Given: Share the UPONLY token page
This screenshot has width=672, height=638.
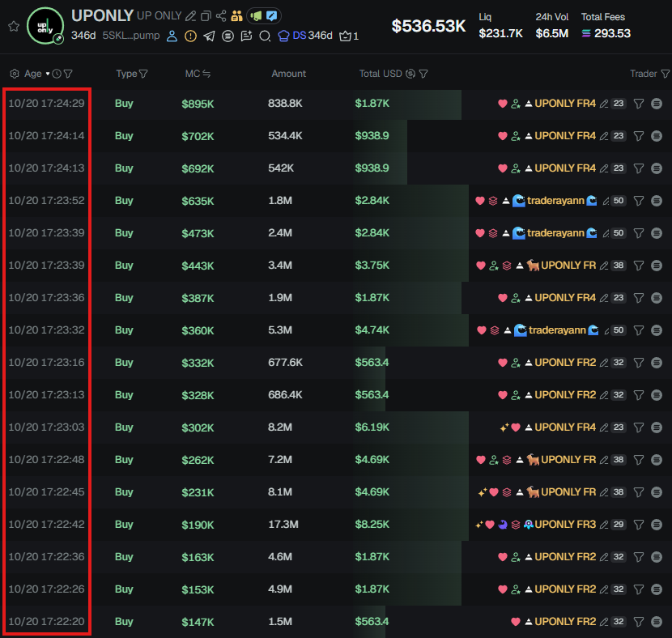Looking at the screenshot, I should tap(221, 16).
